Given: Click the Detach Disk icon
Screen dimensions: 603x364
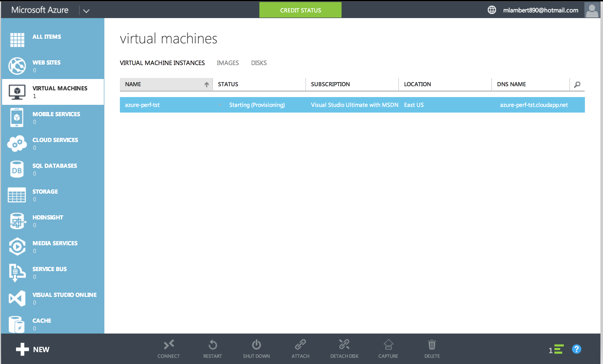Looking at the screenshot, I should [344, 345].
